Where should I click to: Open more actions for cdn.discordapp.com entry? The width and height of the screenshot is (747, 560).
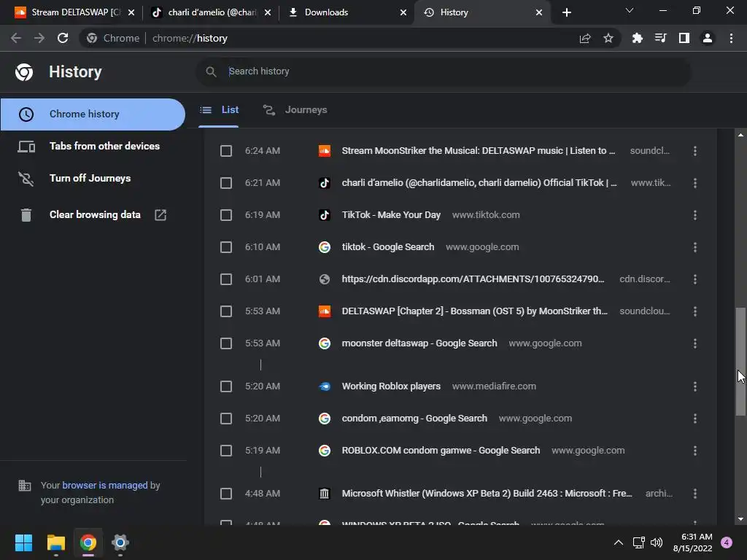(x=695, y=279)
